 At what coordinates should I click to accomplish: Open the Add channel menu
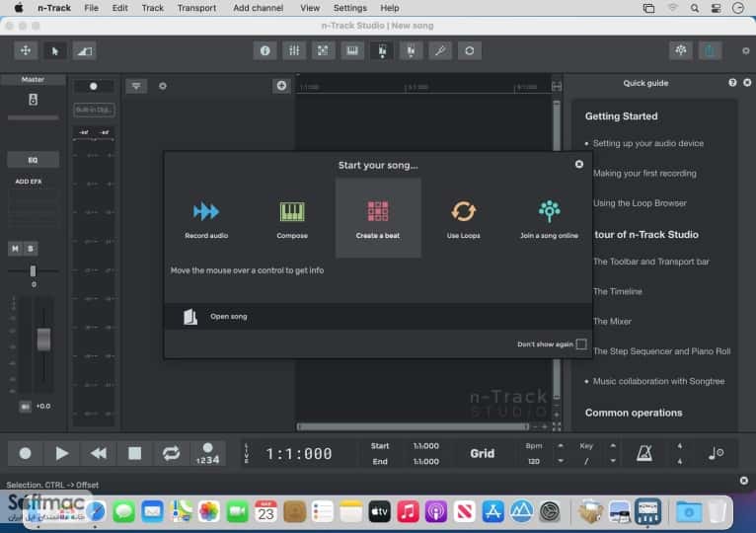pos(258,8)
